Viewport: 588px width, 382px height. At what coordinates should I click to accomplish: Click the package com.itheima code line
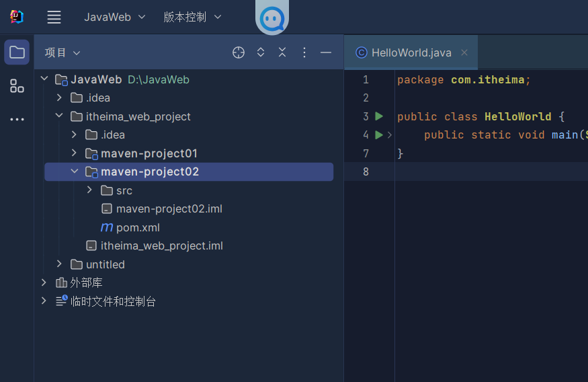tap(464, 79)
